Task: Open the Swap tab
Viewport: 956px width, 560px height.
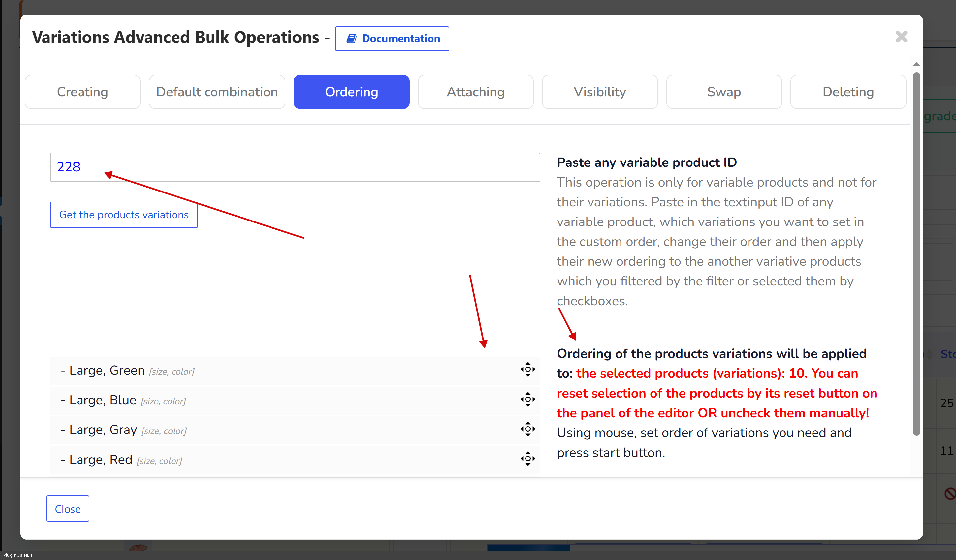Action: point(723,92)
